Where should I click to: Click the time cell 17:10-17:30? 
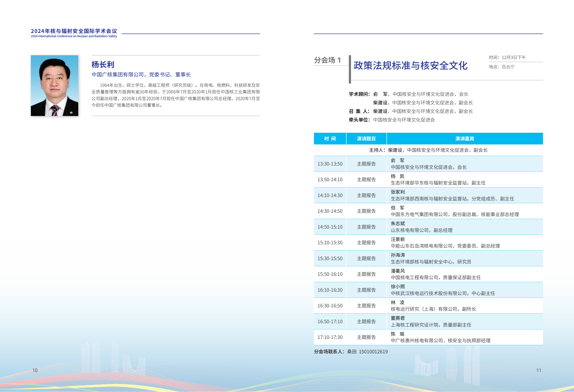[330, 337]
